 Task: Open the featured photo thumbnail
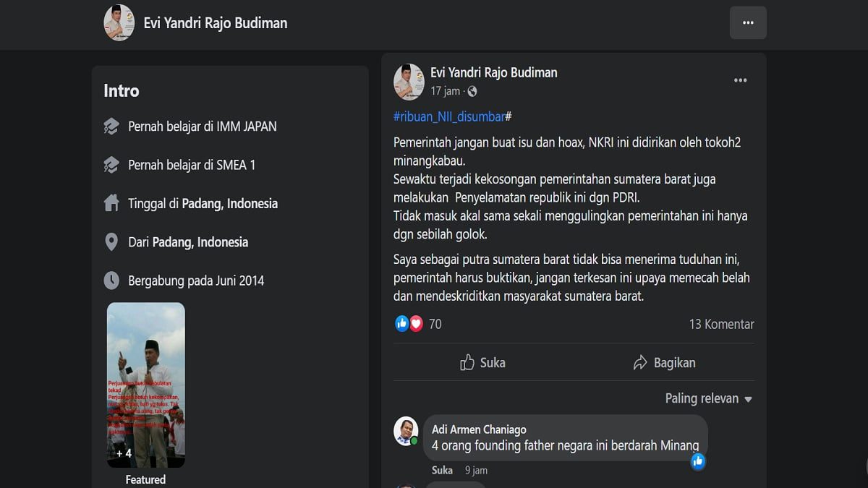(146, 385)
